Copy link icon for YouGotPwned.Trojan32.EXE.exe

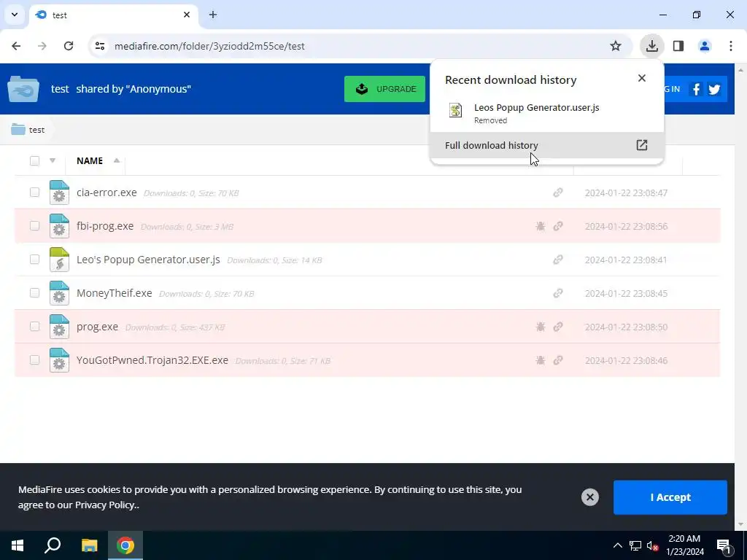(x=558, y=360)
